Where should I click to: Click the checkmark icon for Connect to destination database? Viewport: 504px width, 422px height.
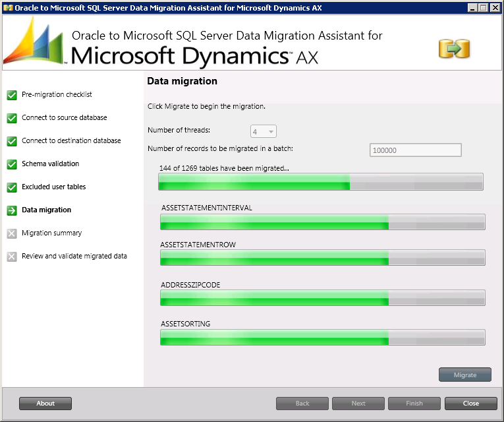point(12,141)
